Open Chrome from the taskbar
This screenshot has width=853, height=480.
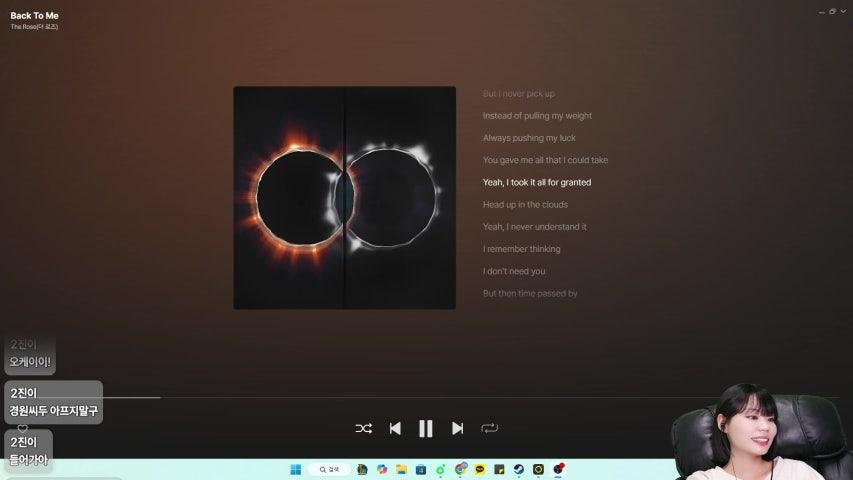pyautogui.click(x=460, y=469)
